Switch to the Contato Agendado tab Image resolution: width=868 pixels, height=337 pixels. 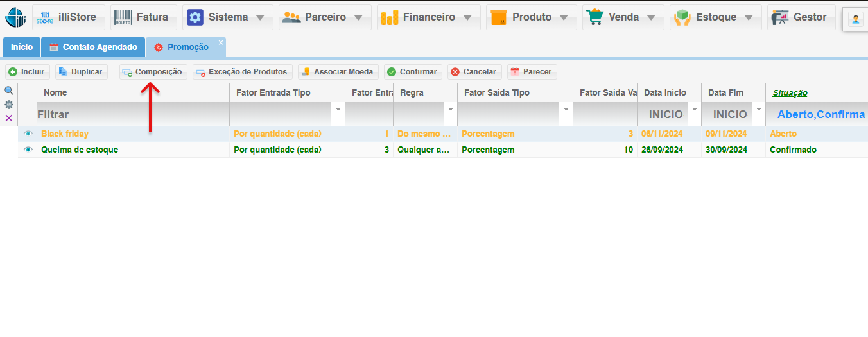point(93,48)
